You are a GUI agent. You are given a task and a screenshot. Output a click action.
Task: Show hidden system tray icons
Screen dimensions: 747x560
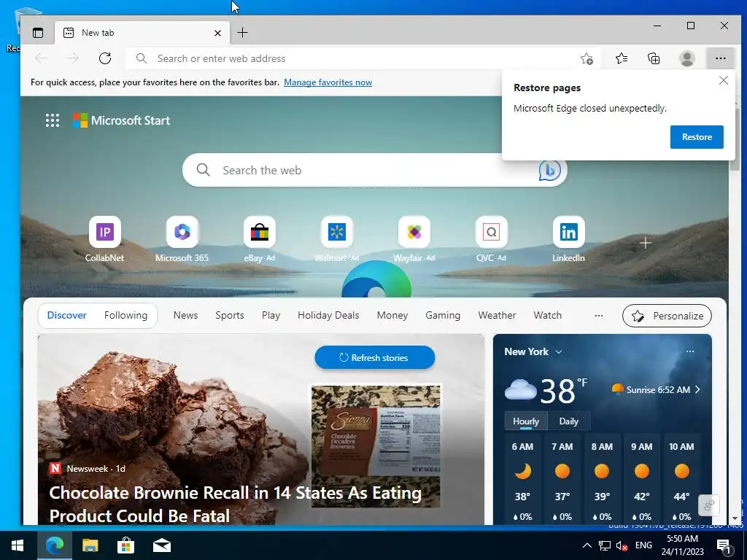click(587, 545)
